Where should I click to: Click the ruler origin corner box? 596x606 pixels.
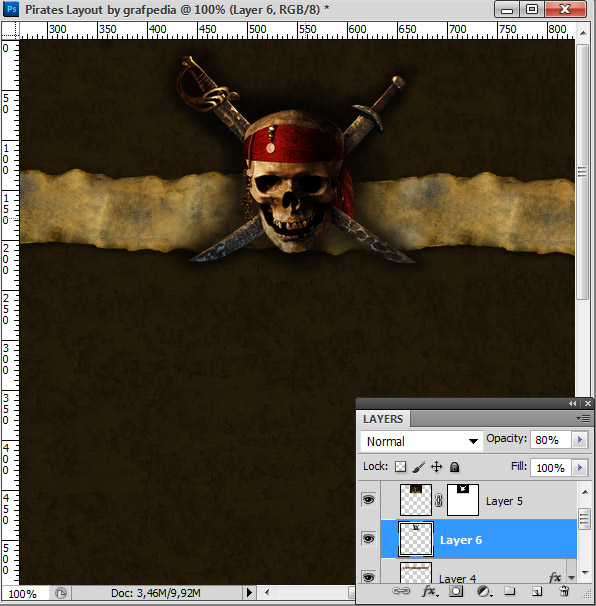(10, 31)
